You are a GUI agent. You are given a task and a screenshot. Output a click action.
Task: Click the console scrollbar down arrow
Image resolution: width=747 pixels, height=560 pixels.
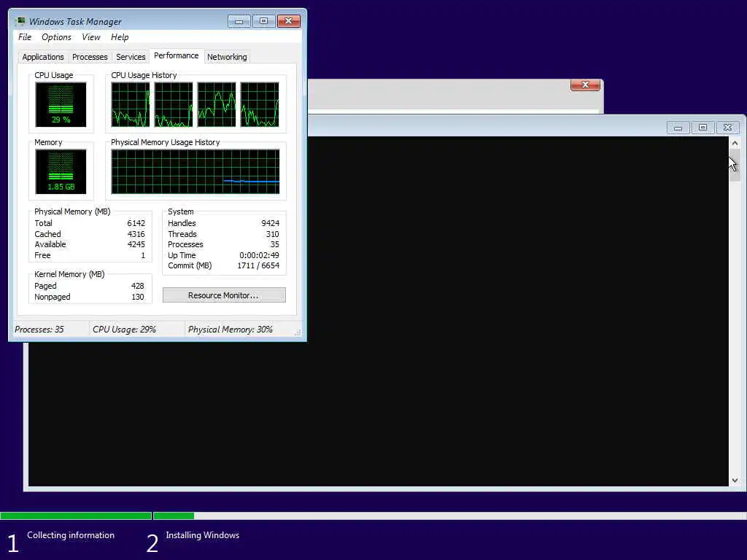coord(735,481)
